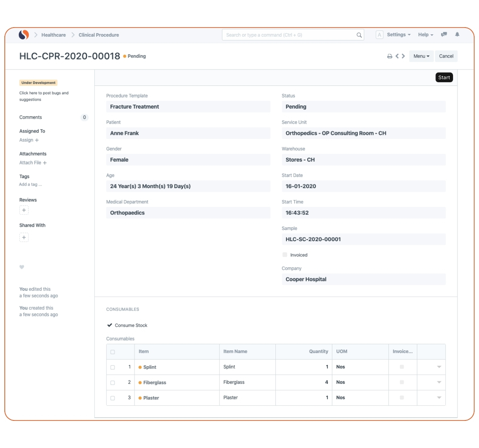Go to next record arrow
The image size is (479, 448).
(x=404, y=56)
